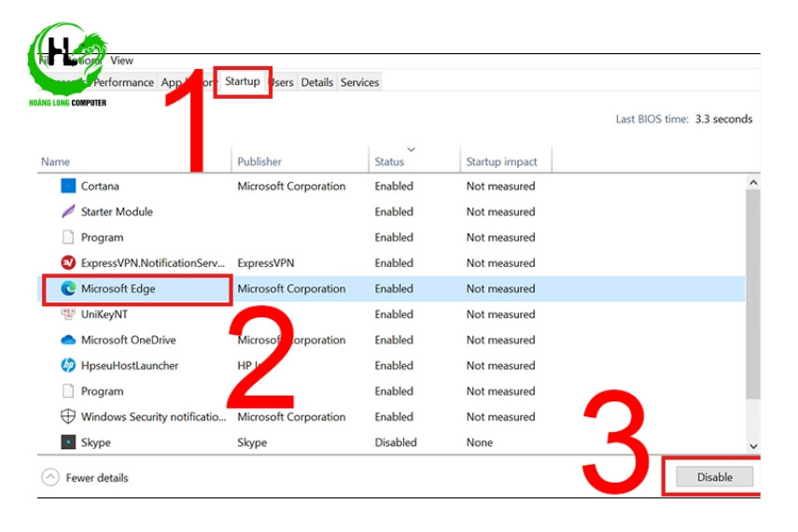Click the Disable button

(715, 477)
